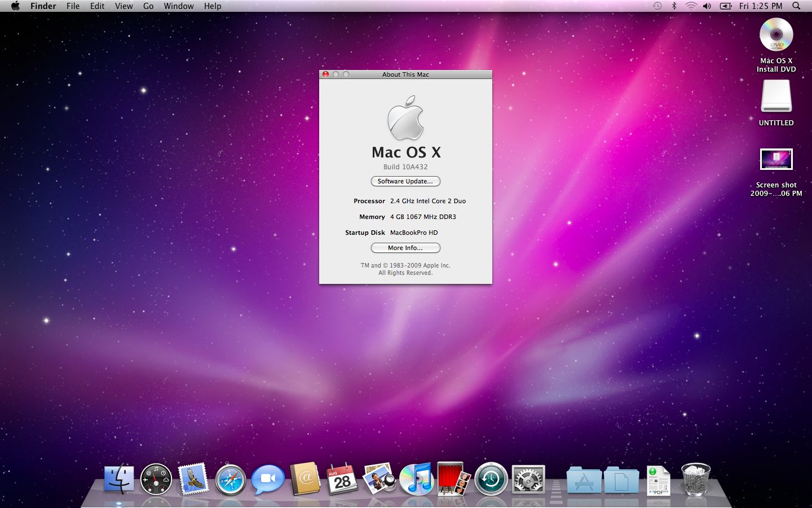The height and width of the screenshot is (508, 812).
Task: Open the Go menu
Action: 148,6
